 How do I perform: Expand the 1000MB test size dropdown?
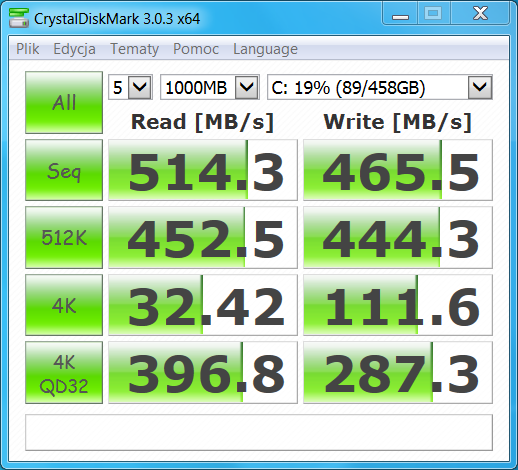click(x=210, y=87)
